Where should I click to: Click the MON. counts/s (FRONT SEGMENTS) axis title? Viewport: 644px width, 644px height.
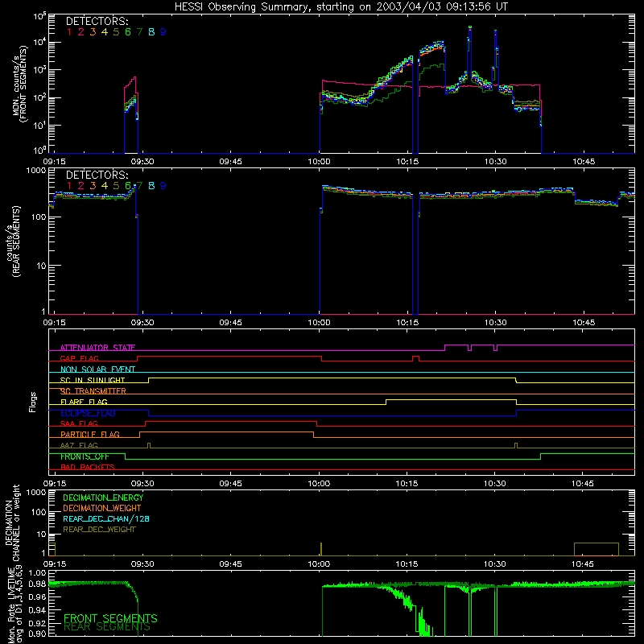(x=20, y=84)
